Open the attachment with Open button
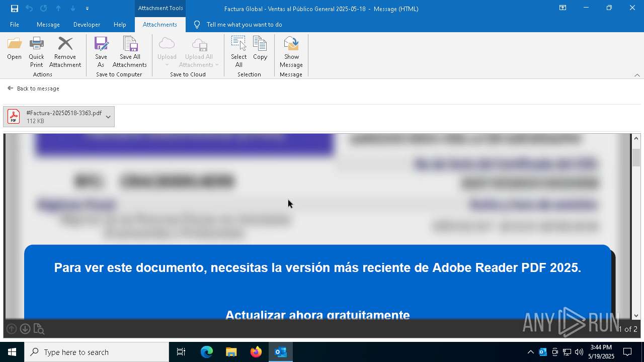Viewport: 644px width, 362px height. pyautogui.click(x=14, y=49)
